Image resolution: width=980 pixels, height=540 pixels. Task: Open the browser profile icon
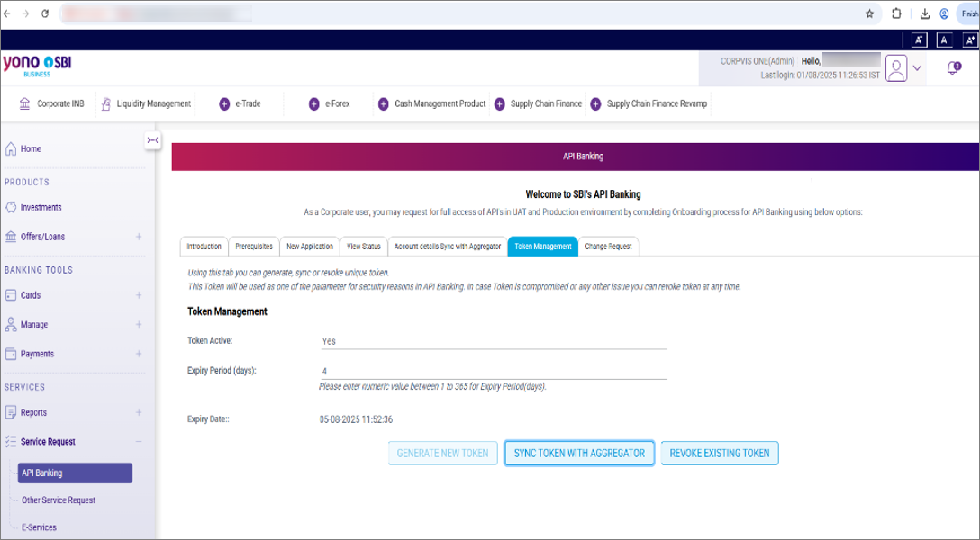[x=944, y=13]
